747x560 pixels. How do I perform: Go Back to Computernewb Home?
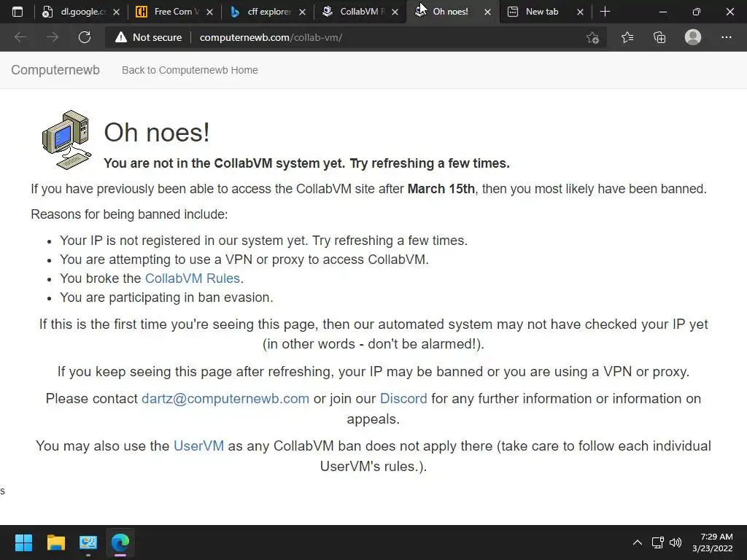click(x=190, y=70)
